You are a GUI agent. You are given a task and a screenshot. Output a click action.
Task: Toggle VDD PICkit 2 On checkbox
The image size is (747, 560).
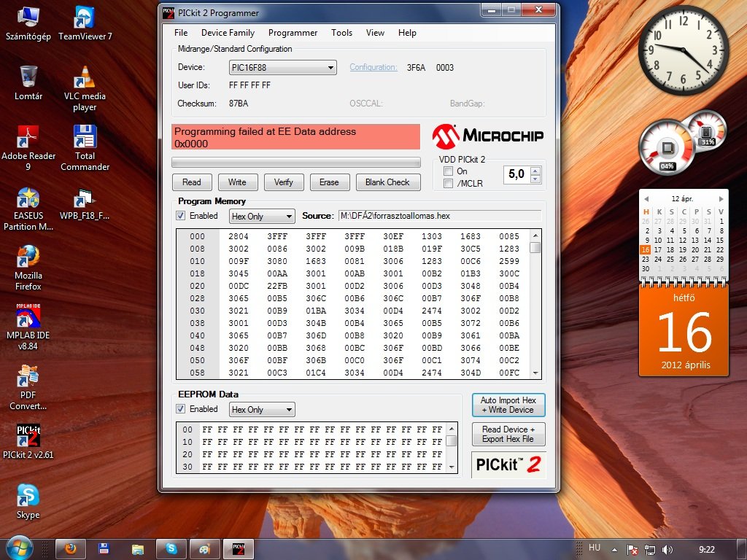tap(448, 171)
